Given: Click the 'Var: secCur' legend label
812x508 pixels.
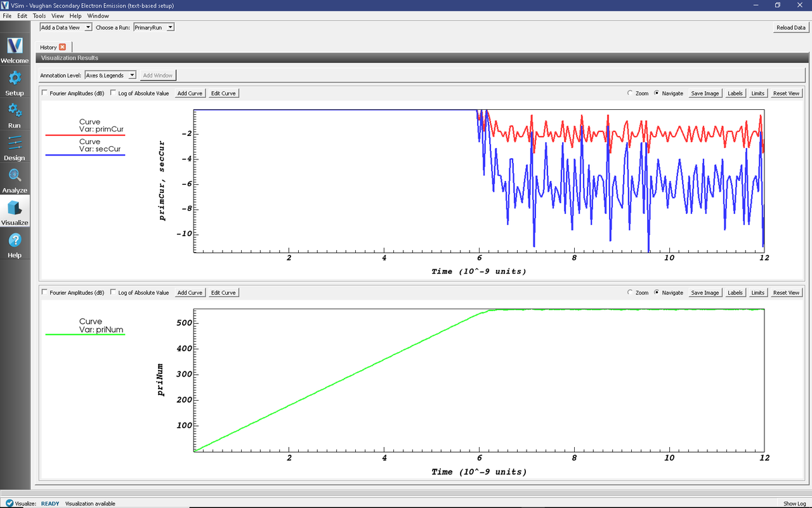Looking at the screenshot, I should tap(100, 149).
